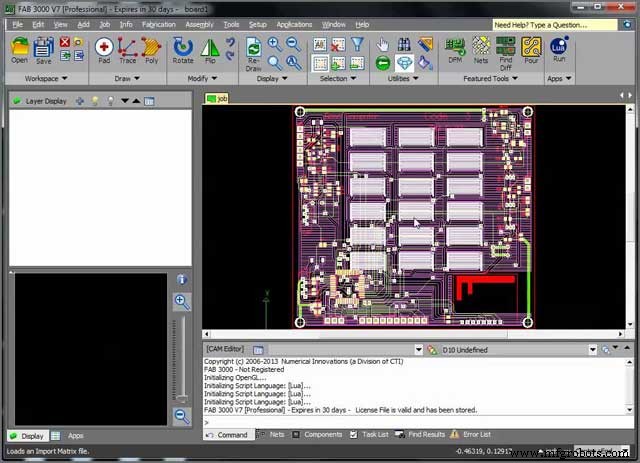Select the Pad drawing tool
The image size is (640, 463).
[104, 51]
